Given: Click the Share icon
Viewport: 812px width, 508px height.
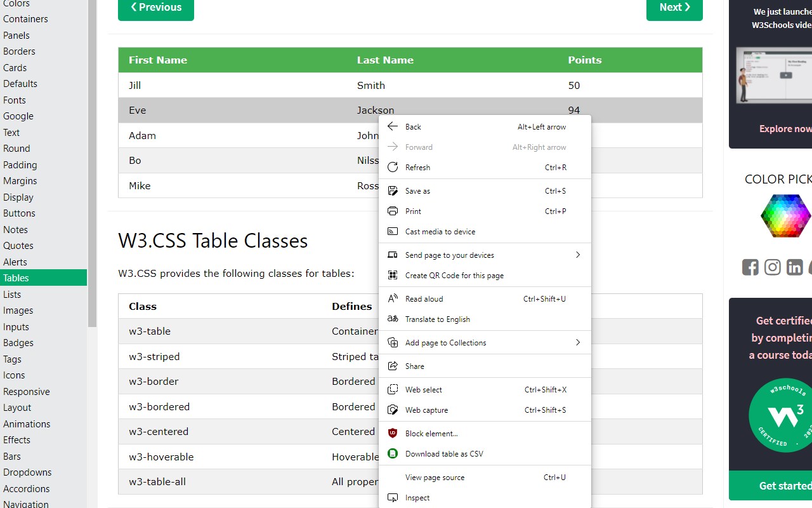Looking at the screenshot, I should click(393, 366).
